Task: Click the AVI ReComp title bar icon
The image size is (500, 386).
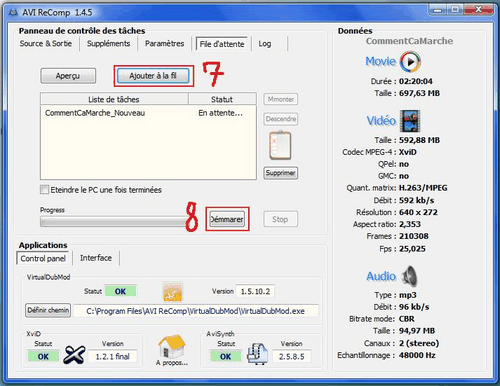Action: [14, 13]
